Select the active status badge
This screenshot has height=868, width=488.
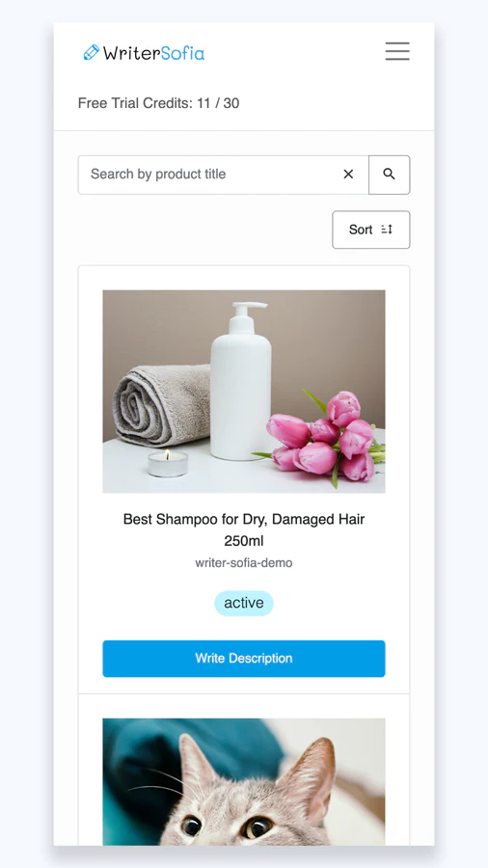[x=243, y=603]
